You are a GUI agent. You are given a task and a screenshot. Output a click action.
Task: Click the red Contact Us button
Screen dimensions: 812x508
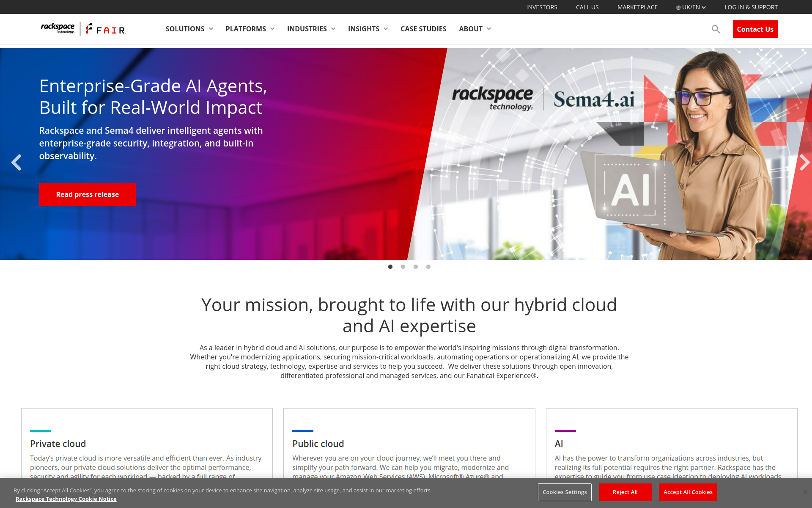point(755,29)
